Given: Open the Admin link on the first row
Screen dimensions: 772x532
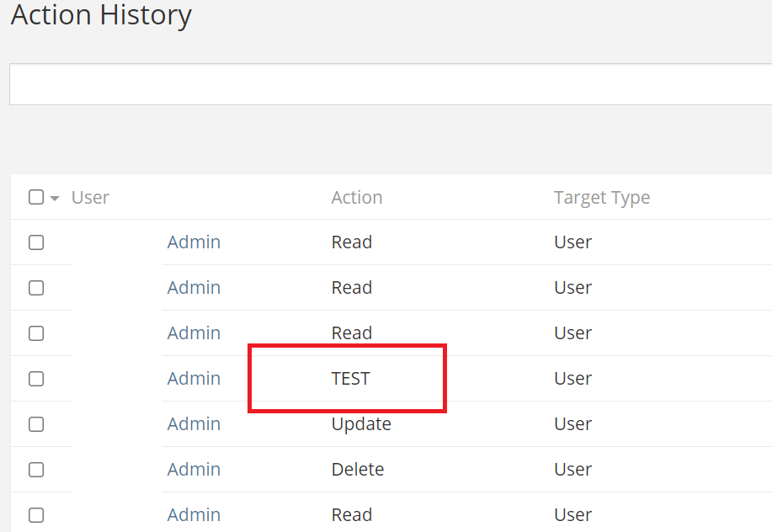Looking at the screenshot, I should (x=194, y=242).
